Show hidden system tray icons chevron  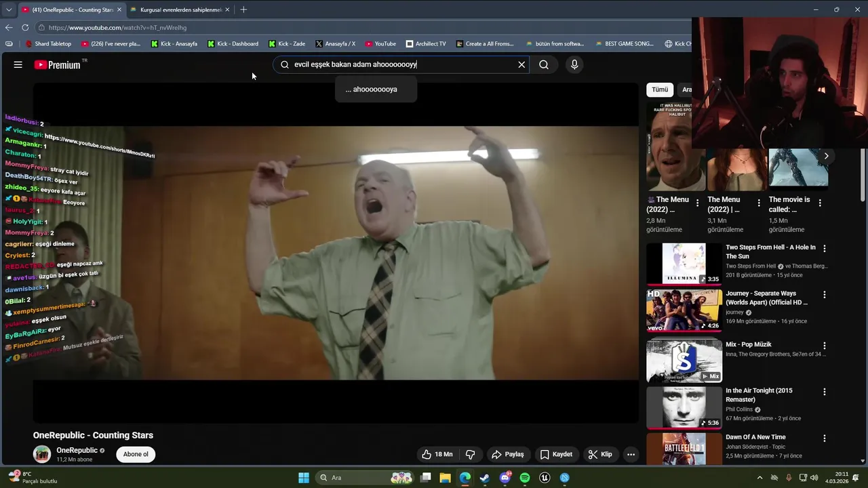tap(759, 478)
